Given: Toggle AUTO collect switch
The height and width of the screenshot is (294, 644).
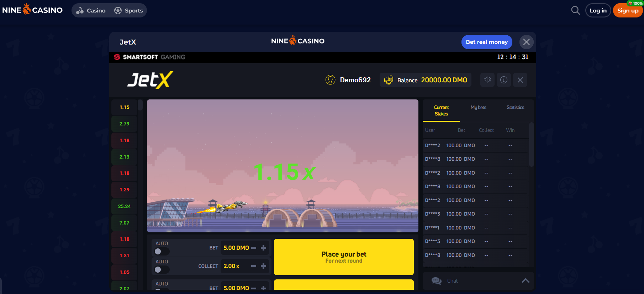Looking at the screenshot, I should click(x=162, y=269).
